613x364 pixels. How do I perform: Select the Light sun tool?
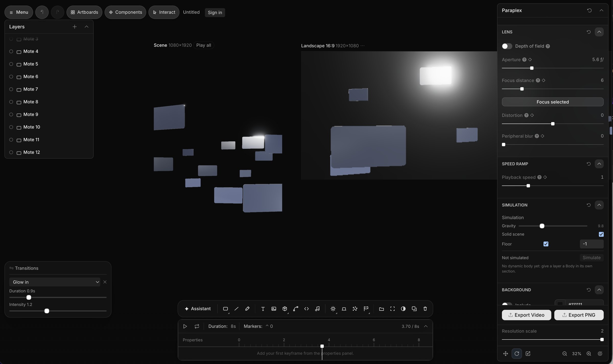pos(333,309)
